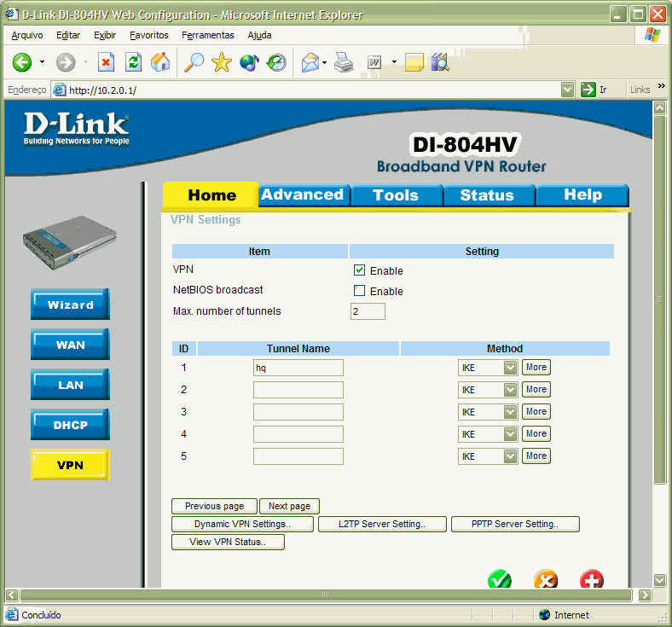The image size is (672, 627).
Task: Open the browser Home page icon
Action: pos(159,62)
